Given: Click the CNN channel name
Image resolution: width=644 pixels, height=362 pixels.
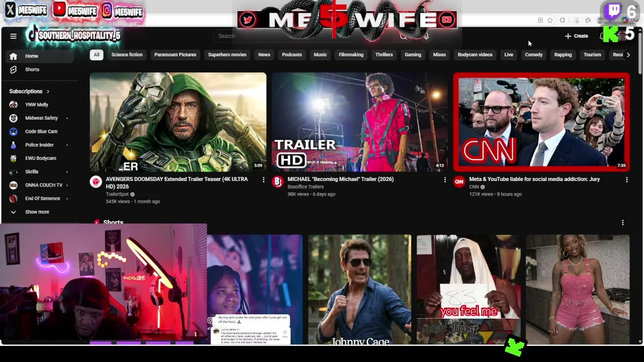Looking at the screenshot, I should click(474, 187).
